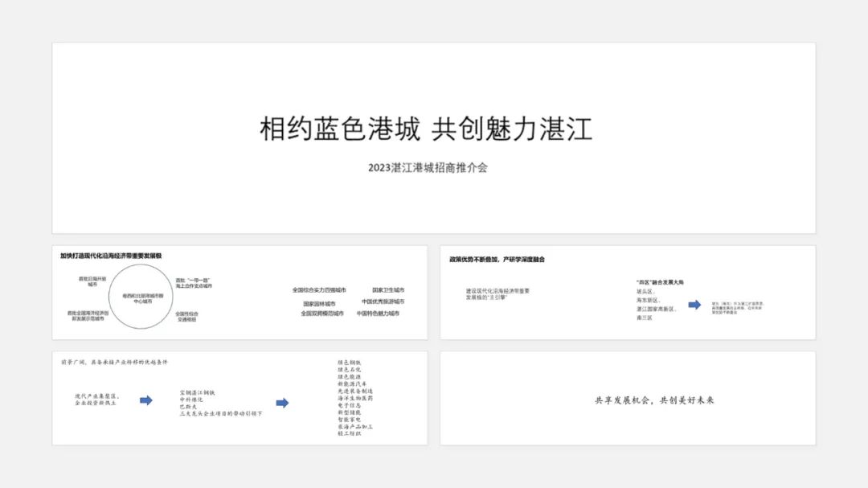This screenshot has height=488, width=868.
Task: Select 农海产品加工 in the industry list
Action: [x=355, y=427]
